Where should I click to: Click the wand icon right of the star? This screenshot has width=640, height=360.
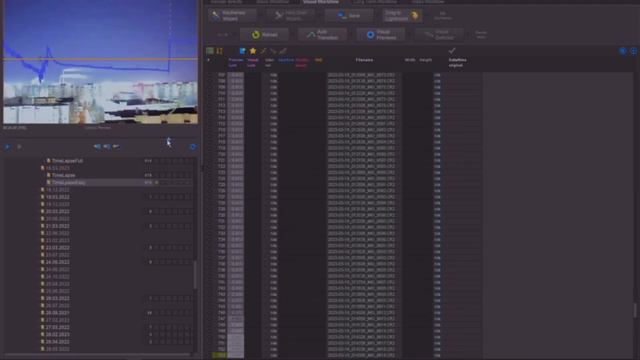click(263, 51)
